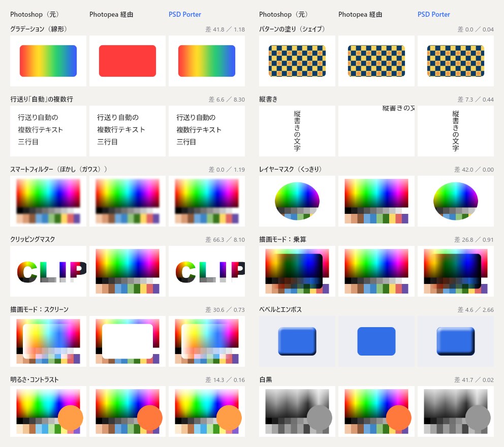Click the 描画モード：乗算 title

coord(282,239)
